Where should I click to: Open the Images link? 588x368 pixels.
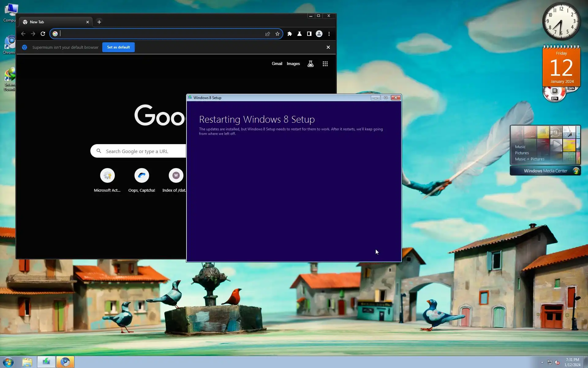coord(293,64)
